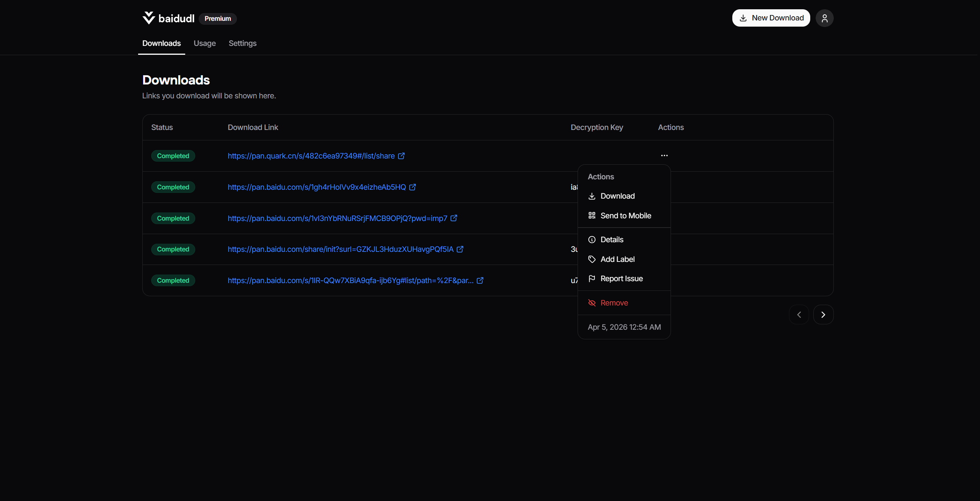
Task: Open external link icon for 1IR-QQw7XBiA9qfa link
Action: [x=480, y=280]
